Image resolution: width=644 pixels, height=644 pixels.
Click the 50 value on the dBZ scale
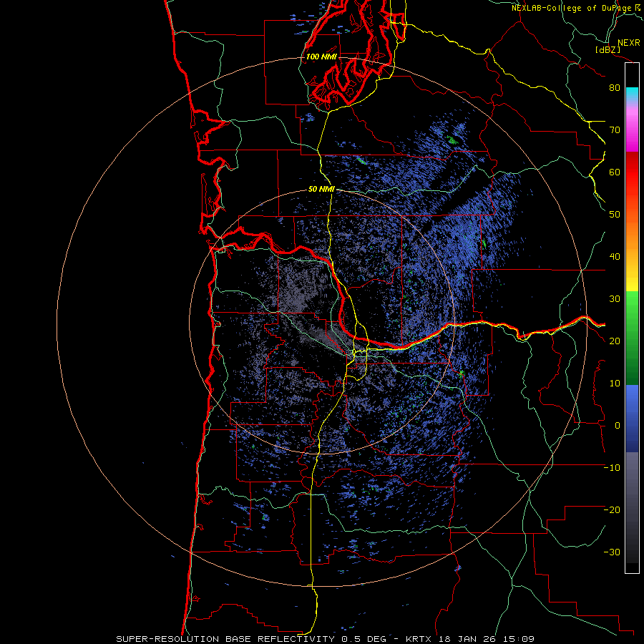pos(615,215)
